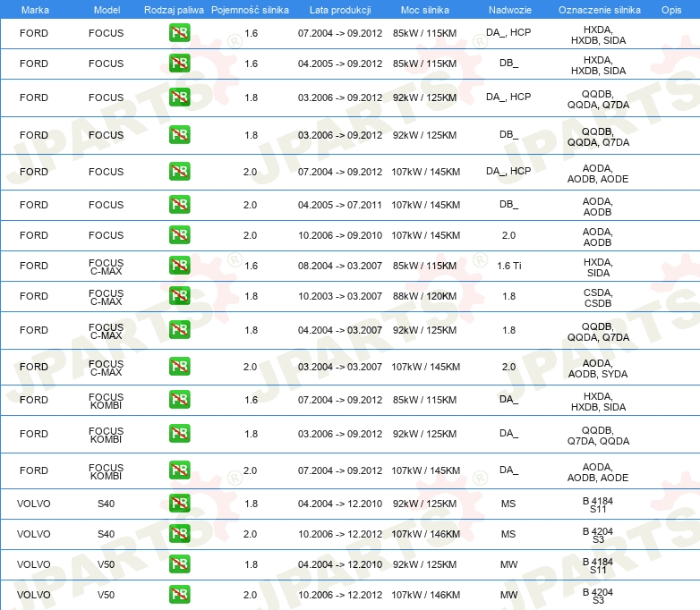Click FOCUS C-MAX model in the 2.0 row
This screenshot has height=610, width=700.
(106, 368)
